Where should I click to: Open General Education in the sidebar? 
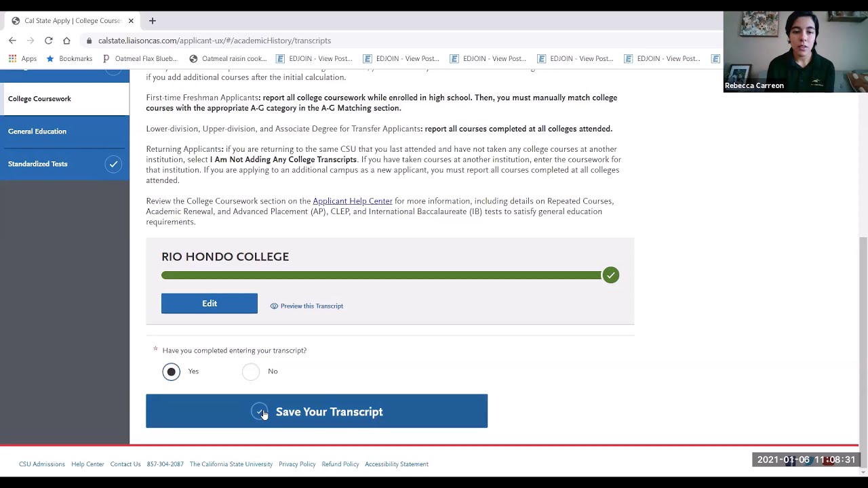point(64,131)
